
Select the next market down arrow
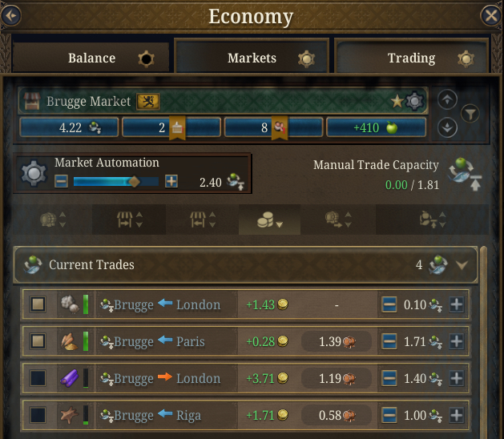pyautogui.click(x=449, y=127)
